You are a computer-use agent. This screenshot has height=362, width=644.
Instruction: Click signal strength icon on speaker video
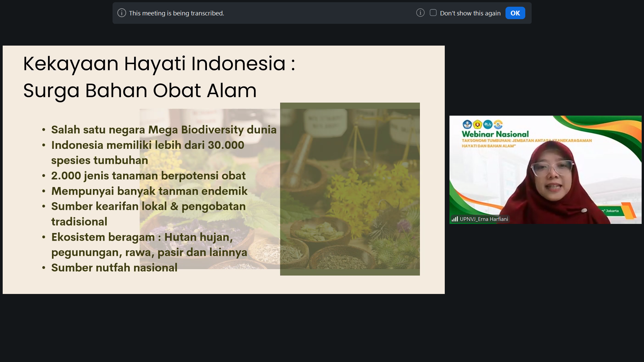tap(454, 219)
